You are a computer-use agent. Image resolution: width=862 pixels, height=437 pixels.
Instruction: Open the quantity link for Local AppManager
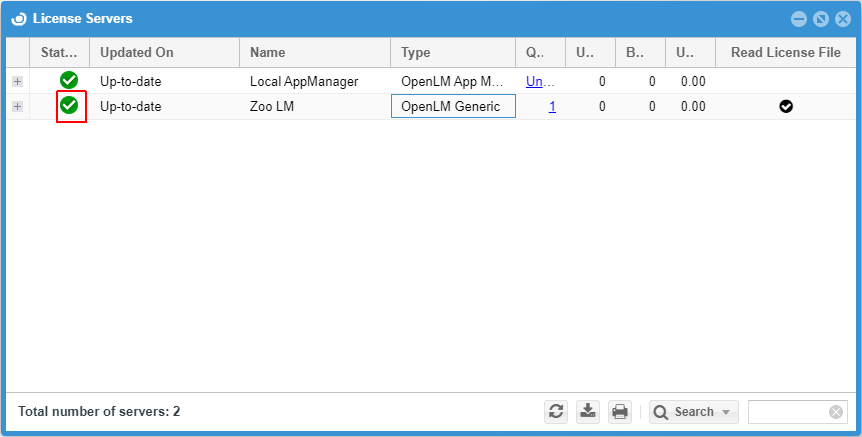pyautogui.click(x=540, y=81)
